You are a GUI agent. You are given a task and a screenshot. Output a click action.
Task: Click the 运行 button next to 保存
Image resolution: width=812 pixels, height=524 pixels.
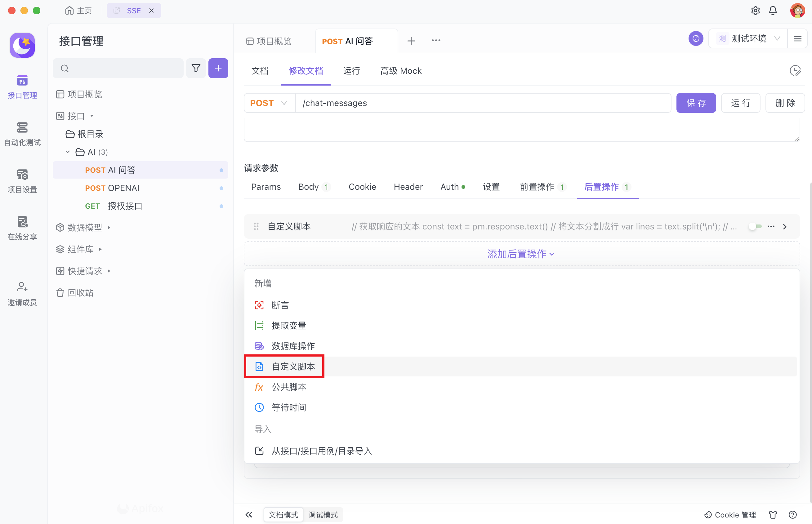740,103
